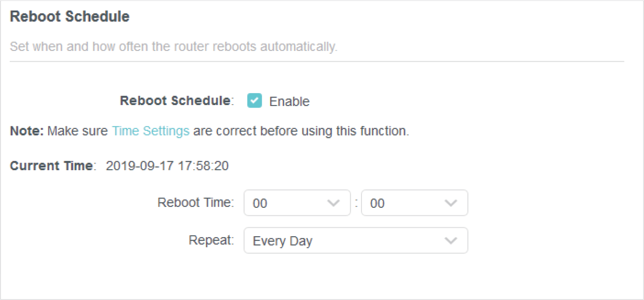Click the bold 'Reboot Schedule:' field label

coord(176,101)
